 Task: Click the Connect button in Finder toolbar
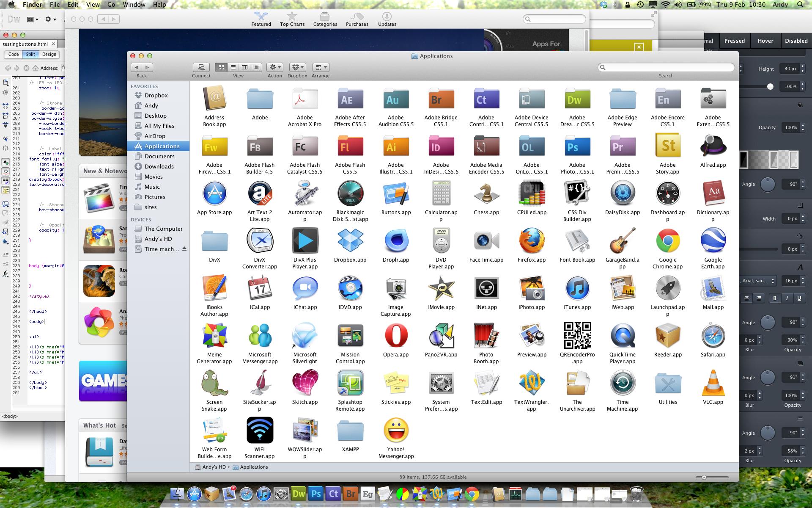[201, 67]
